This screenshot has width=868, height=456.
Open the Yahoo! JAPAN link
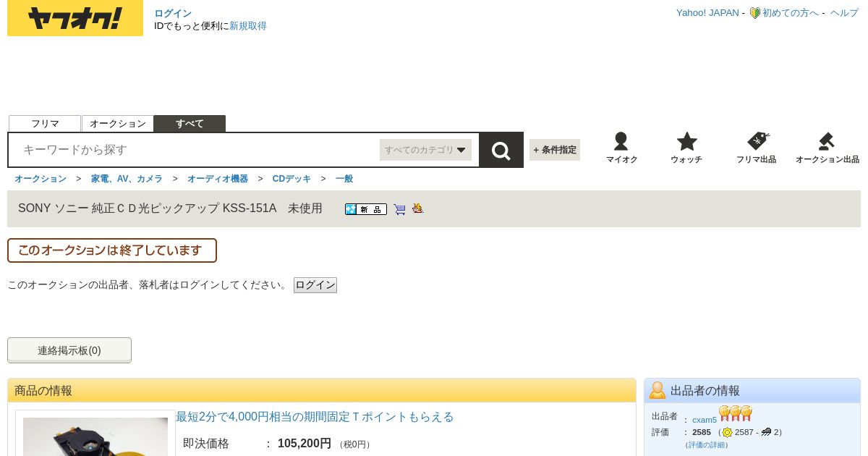707,13
